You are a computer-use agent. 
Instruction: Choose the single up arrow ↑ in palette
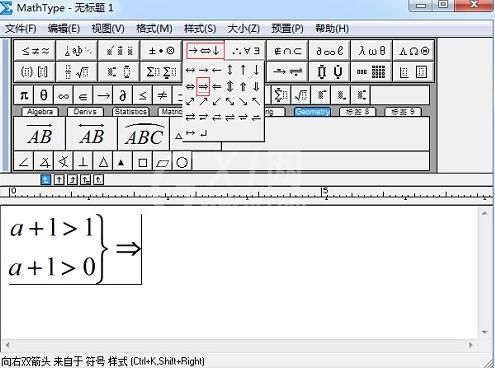click(243, 70)
